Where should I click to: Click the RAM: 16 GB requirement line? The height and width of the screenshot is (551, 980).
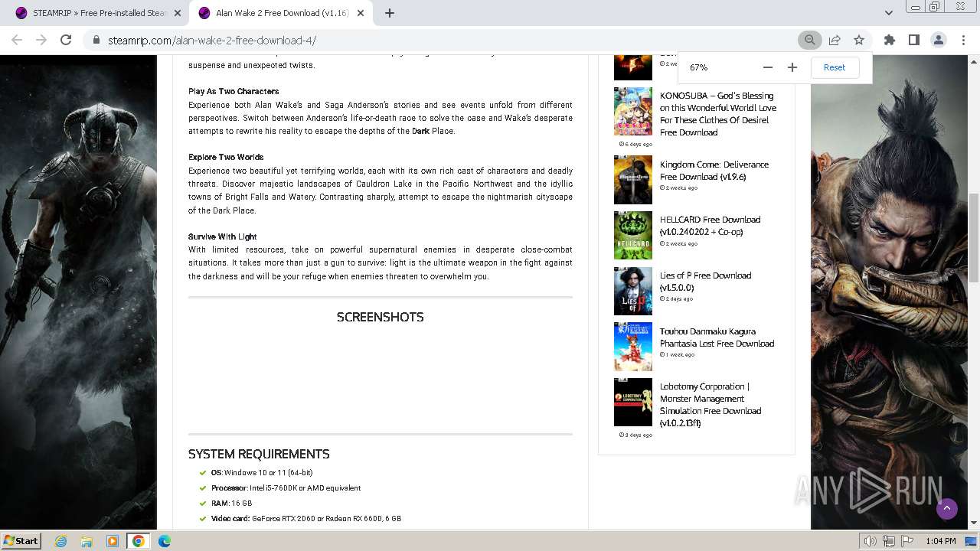pos(231,504)
